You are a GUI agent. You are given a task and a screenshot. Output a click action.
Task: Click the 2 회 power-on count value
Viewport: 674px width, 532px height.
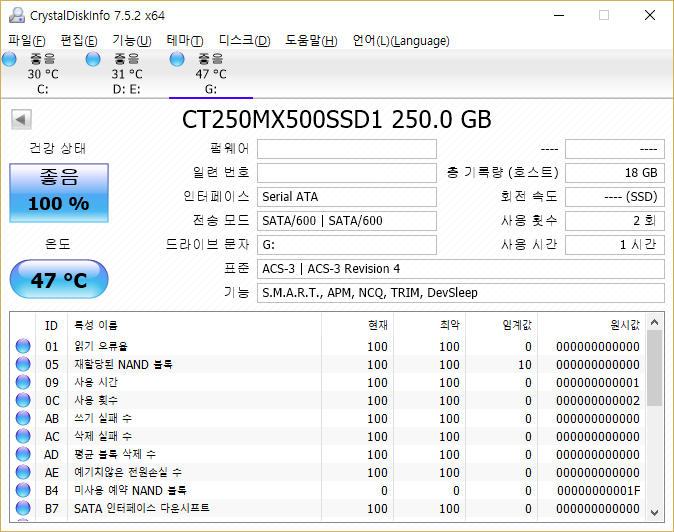pos(615,221)
